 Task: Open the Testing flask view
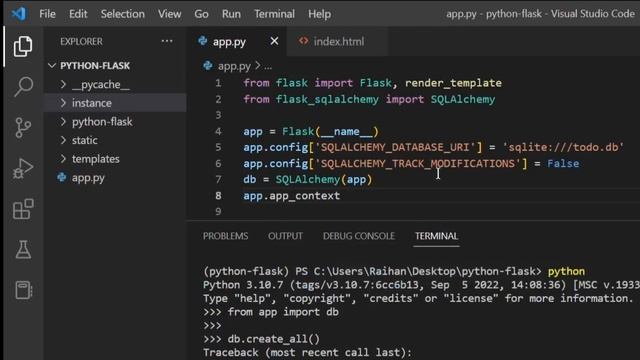pos(23,249)
